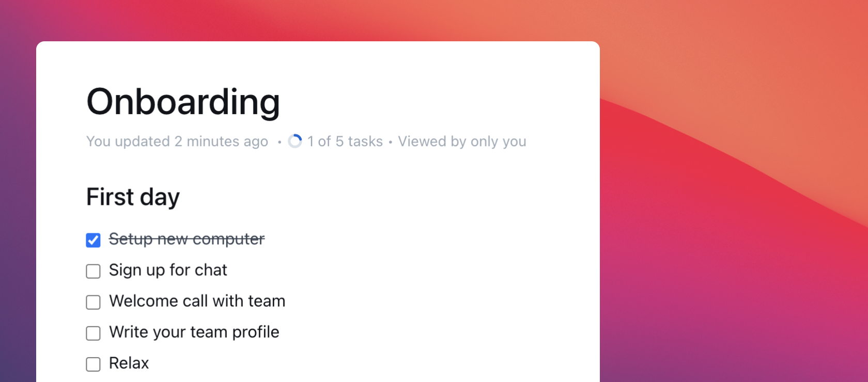
Task: Click the "Relax" task label
Action: 128,363
